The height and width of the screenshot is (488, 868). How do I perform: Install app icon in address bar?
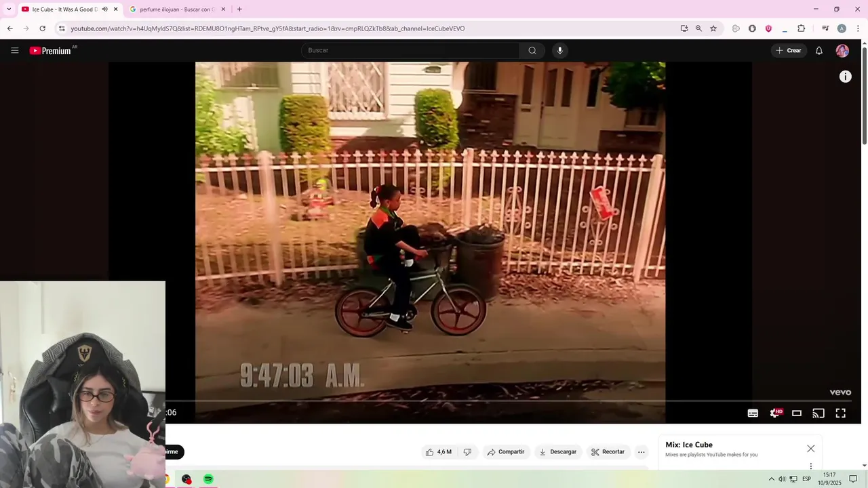pos(684,28)
